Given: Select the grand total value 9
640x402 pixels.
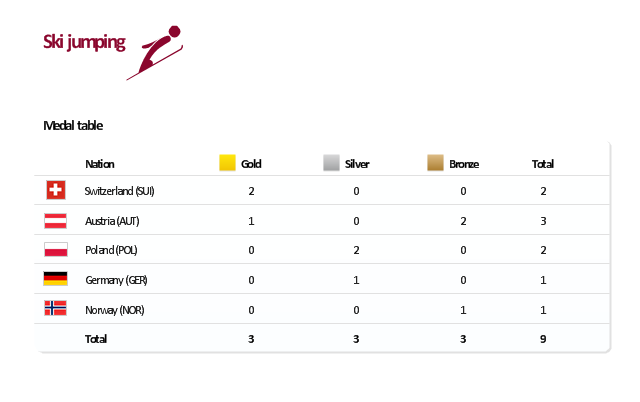Looking at the screenshot, I should (x=543, y=339).
